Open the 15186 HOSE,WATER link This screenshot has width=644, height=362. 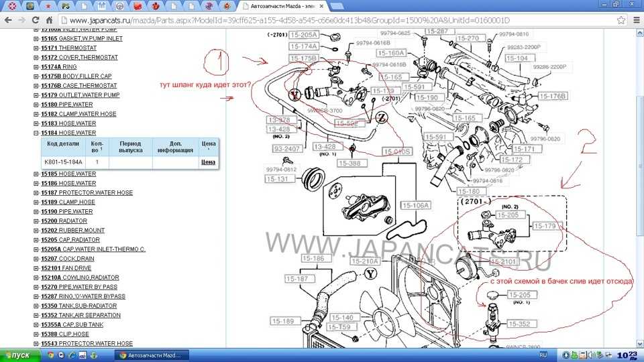(68, 184)
